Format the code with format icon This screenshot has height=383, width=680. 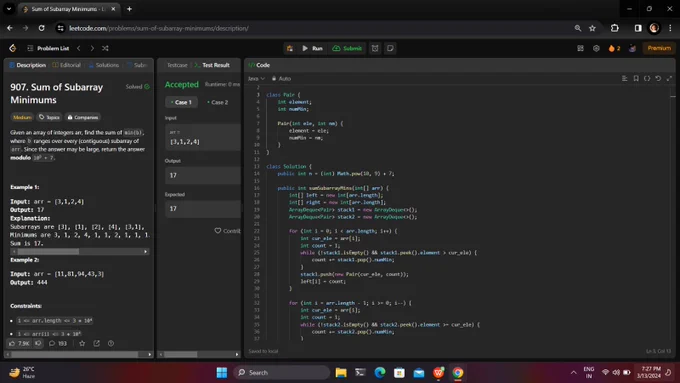click(x=624, y=79)
